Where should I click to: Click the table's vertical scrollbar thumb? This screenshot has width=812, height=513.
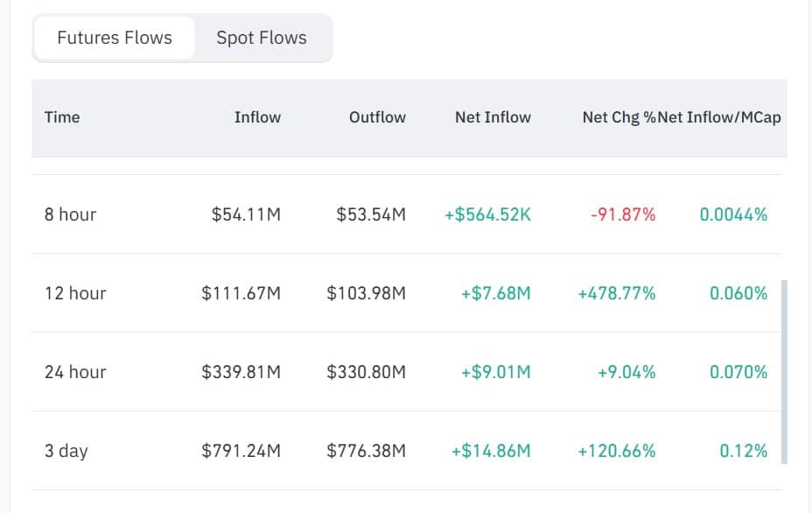pyautogui.click(x=784, y=372)
